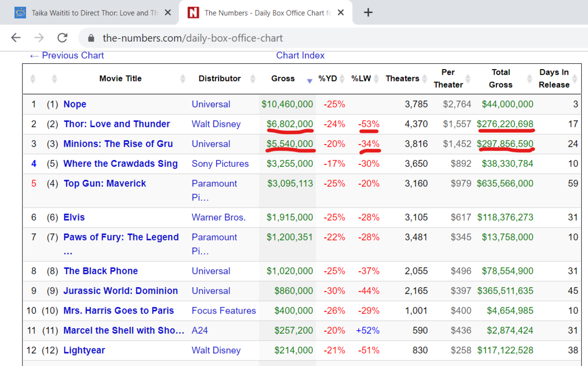Select The Numbers Daily Box Office tab
588x366 pixels.
pyautogui.click(x=267, y=13)
